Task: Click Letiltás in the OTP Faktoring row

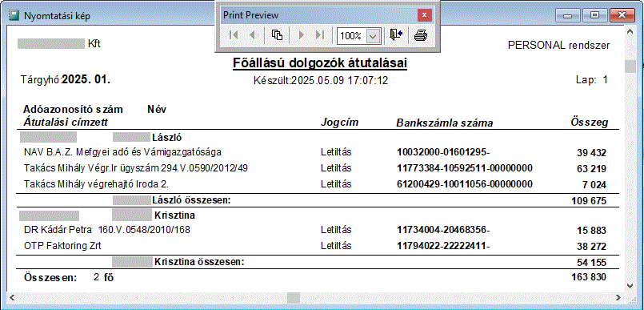Action: tap(336, 246)
